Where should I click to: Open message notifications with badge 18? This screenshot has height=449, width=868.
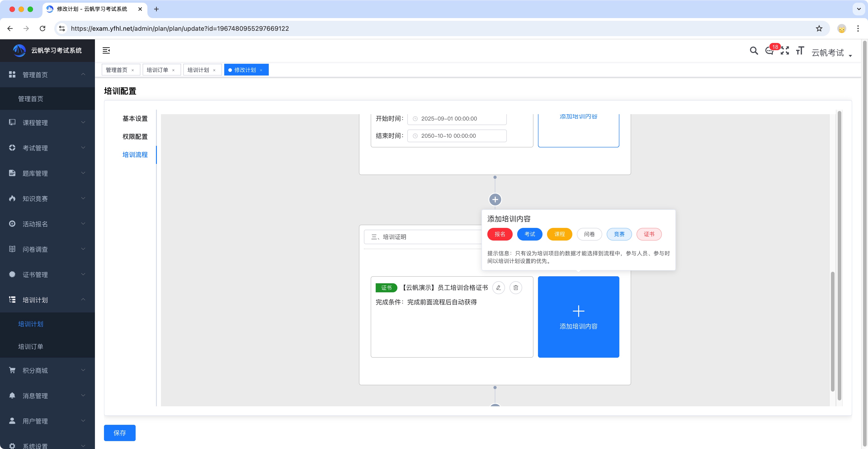pyautogui.click(x=769, y=51)
